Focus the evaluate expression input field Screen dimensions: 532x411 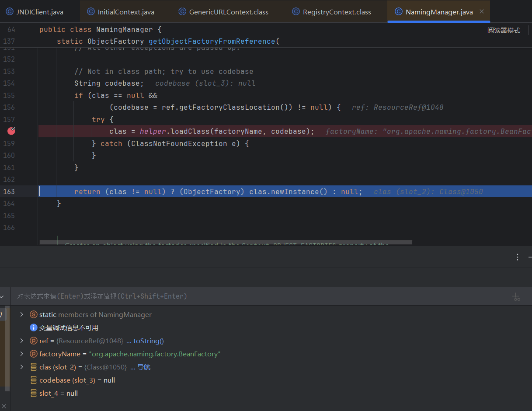(x=219, y=296)
